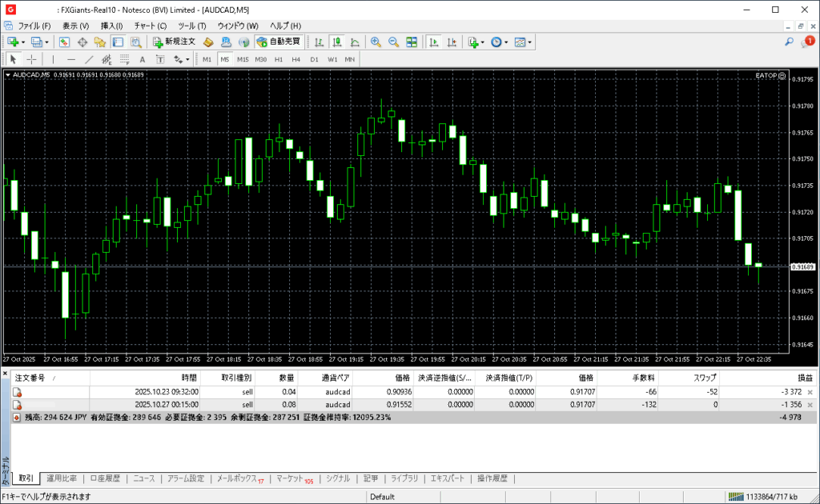Expand the periodicity clock dropdown
Screen dimensions: 820x504
click(507, 42)
